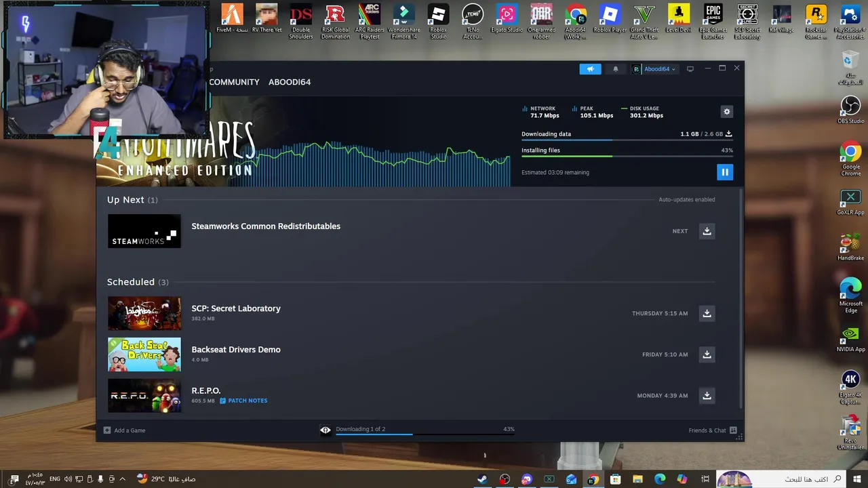Open Big Picture mode monitor icon

point(690,68)
